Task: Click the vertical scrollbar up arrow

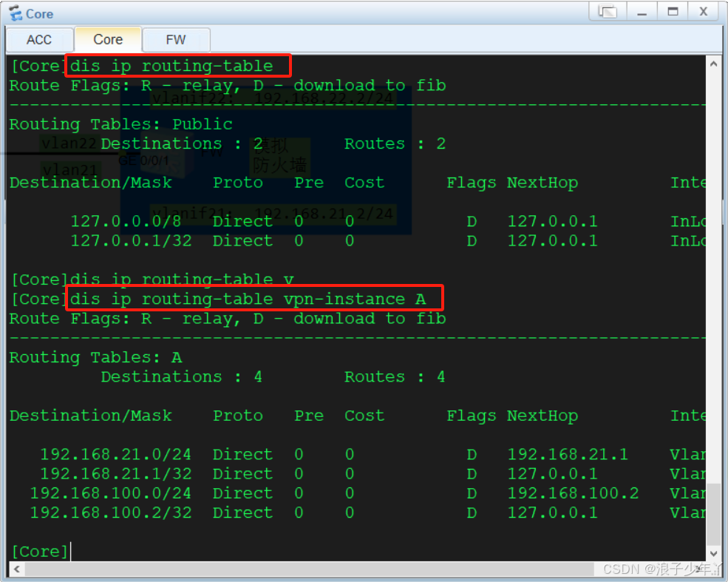Action: pyautogui.click(x=714, y=64)
